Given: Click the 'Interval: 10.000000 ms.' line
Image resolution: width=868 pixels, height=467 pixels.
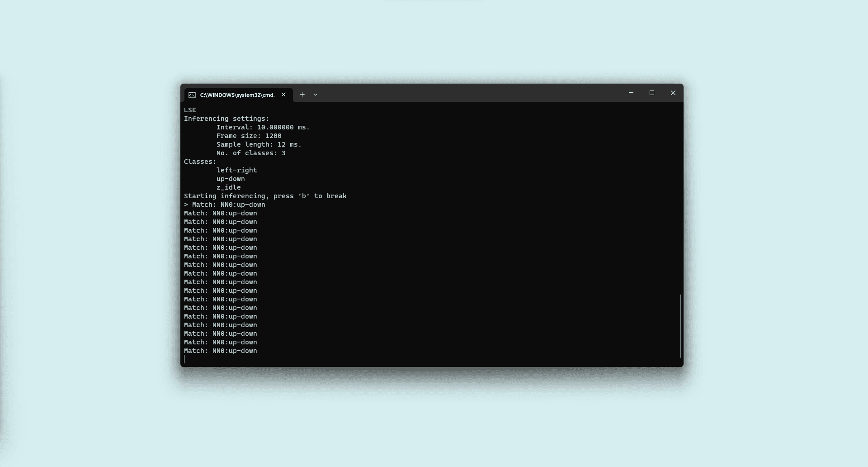Looking at the screenshot, I should tap(263, 127).
